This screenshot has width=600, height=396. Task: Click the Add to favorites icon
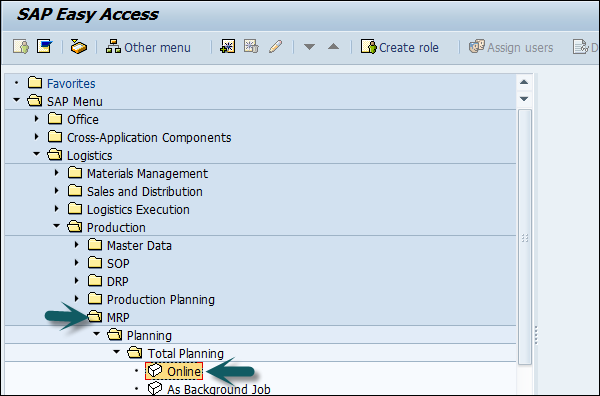click(x=228, y=47)
